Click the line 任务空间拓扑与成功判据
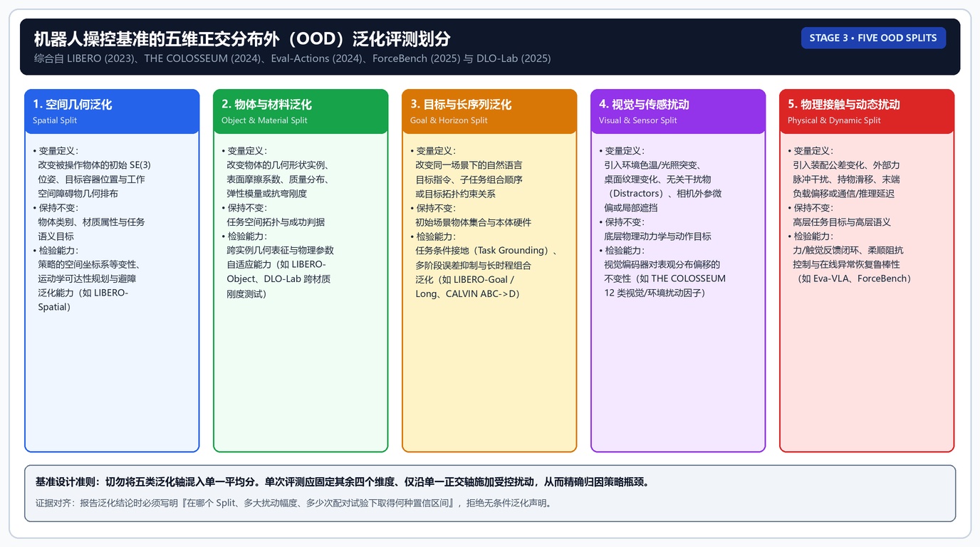The image size is (980, 547). click(x=276, y=222)
